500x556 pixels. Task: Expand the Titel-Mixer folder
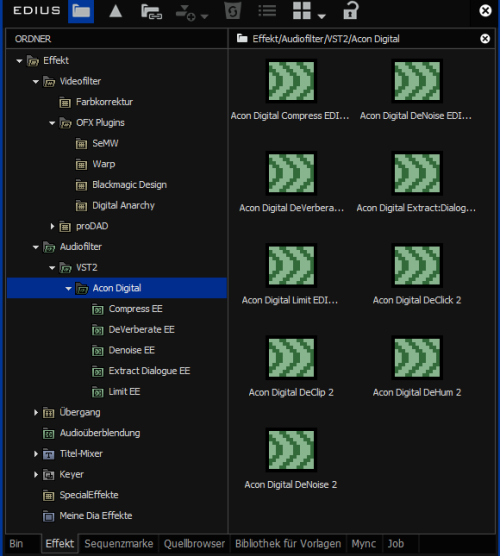[x=36, y=454]
